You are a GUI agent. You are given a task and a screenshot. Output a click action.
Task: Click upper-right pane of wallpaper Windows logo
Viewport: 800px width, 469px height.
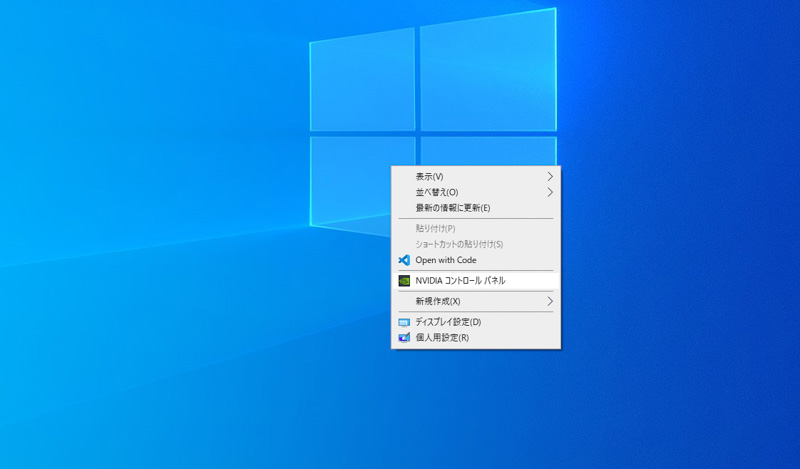[488, 70]
